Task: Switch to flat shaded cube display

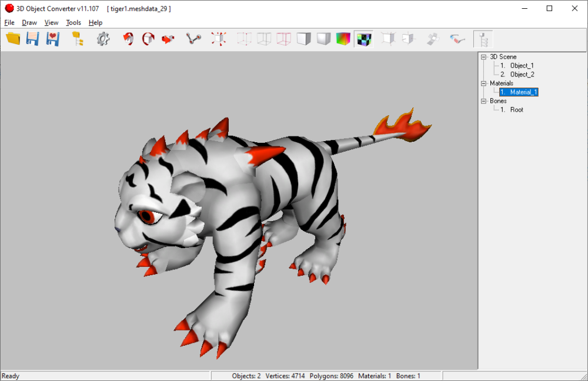Action: click(x=303, y=38)
